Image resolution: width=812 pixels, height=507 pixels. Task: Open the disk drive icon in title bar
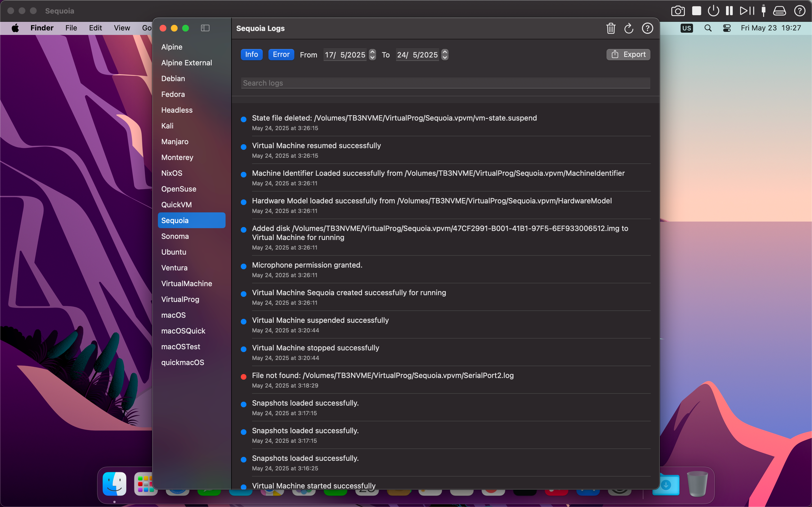[x=780, y=11]
